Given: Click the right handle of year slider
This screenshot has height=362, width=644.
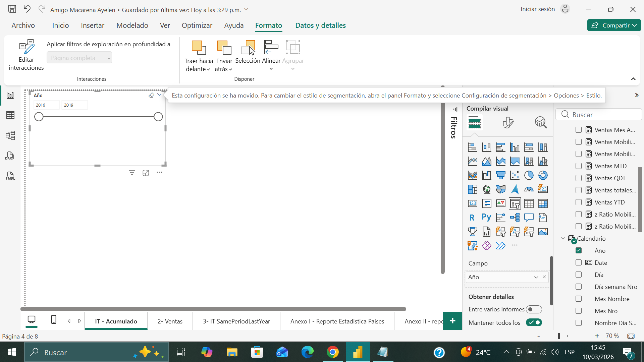Looking at the screenshot, I should point(158,117).
